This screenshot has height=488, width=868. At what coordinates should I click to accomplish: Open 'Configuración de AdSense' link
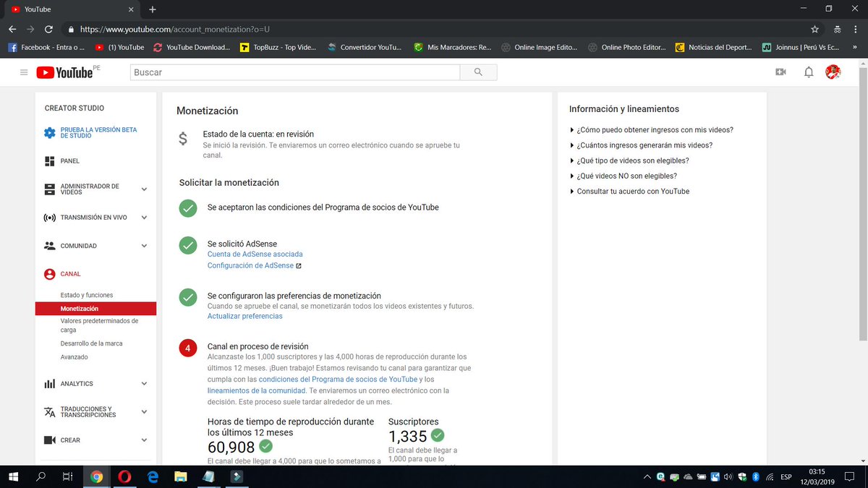tap(250, 265)
